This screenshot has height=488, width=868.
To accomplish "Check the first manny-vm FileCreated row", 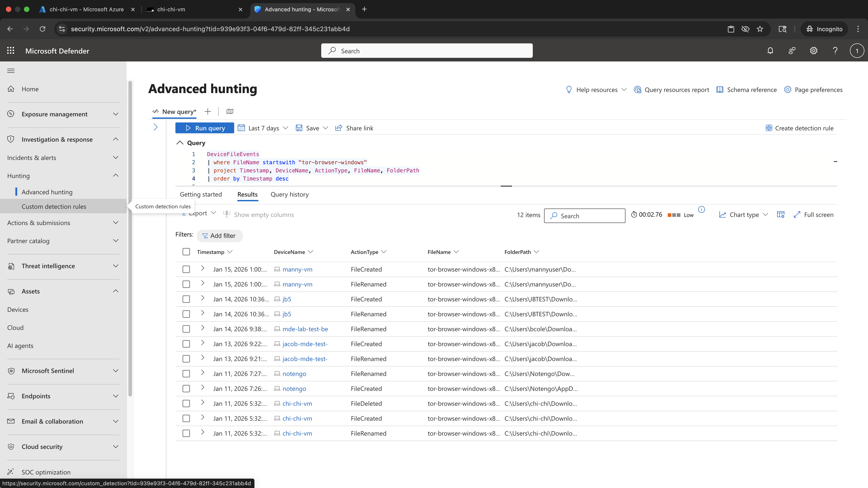I will click(186, 270).
